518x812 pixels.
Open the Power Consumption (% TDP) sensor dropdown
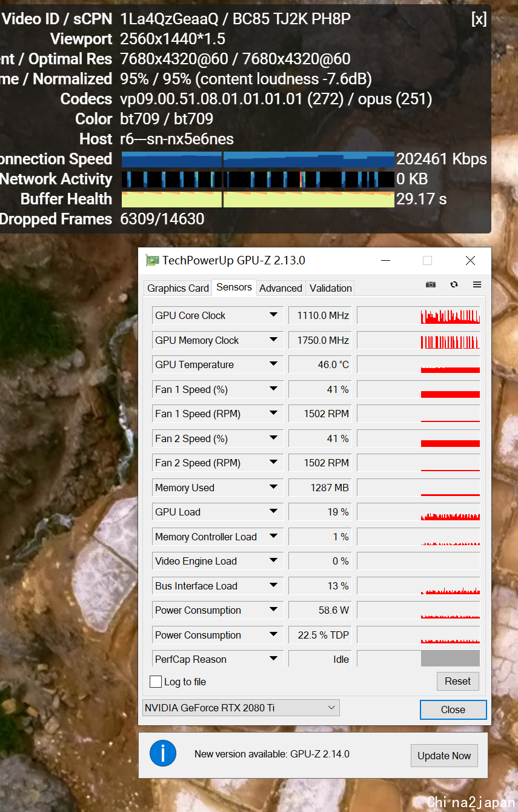pos(274,635)
